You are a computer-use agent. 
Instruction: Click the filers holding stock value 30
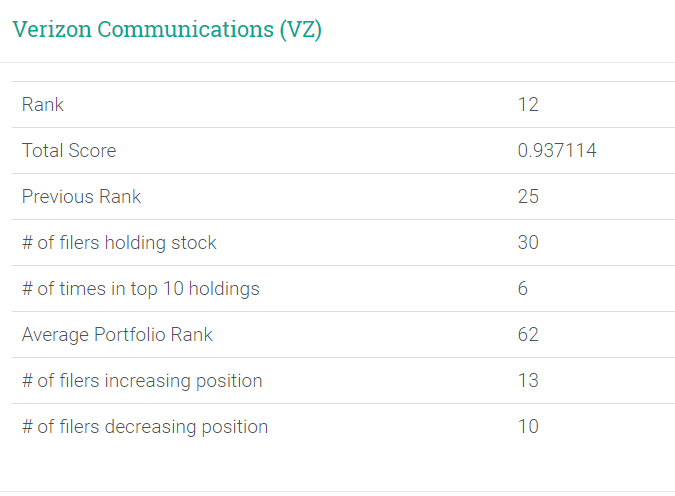click(x=528, y=243)
